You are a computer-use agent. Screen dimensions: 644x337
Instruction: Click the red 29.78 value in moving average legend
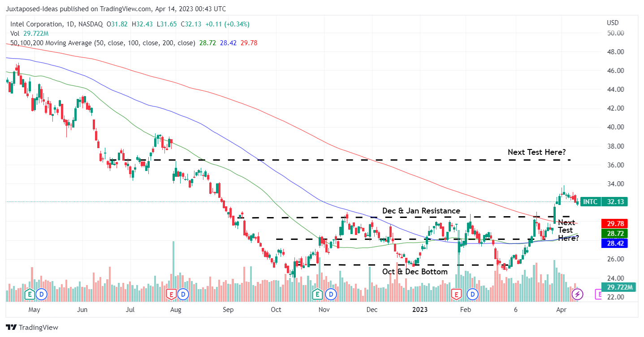(249, 43)
